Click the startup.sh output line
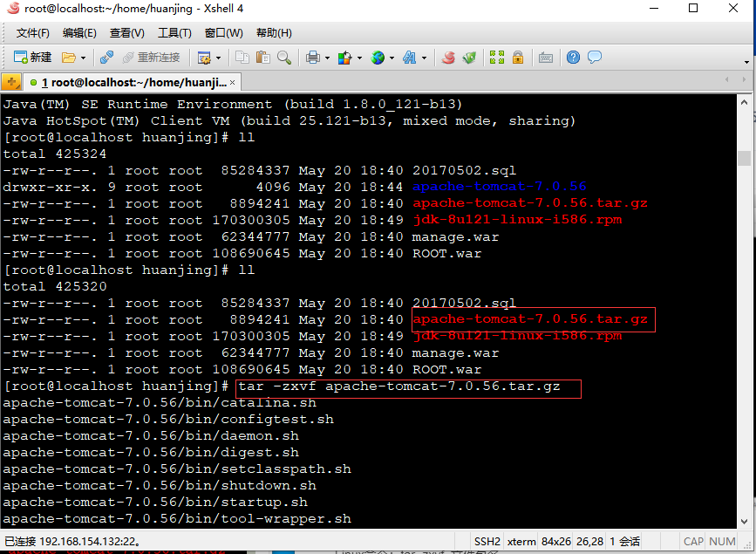756x554 pixels. 155,503
